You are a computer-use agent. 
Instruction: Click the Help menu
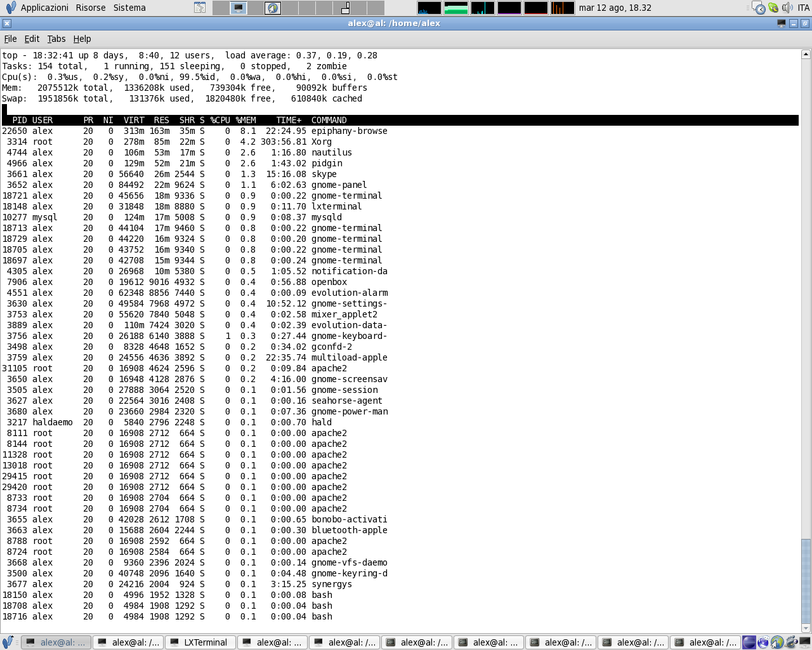tap(82, 39)
